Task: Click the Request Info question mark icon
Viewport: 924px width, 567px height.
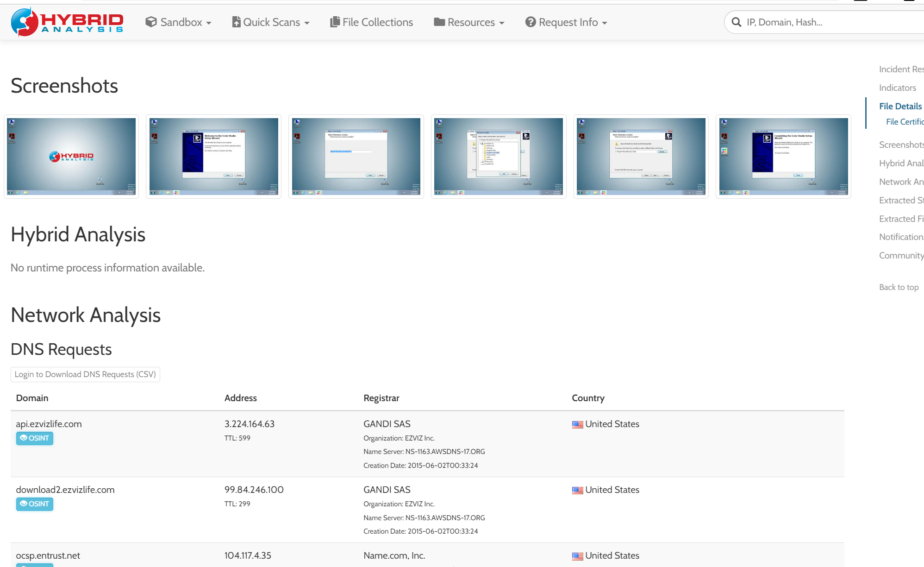Action: click(531, 22)
